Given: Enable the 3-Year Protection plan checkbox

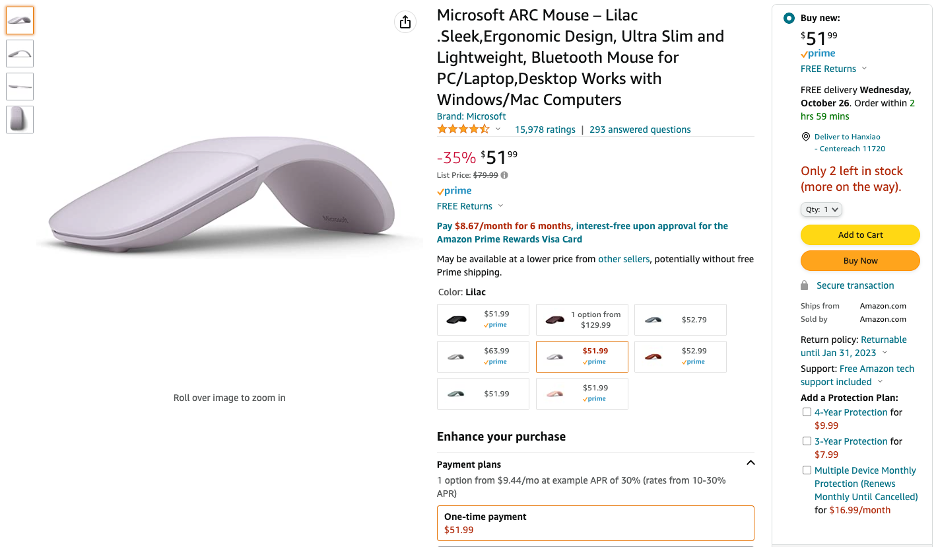Looking at the screenshot, I should tap(807, 441).
